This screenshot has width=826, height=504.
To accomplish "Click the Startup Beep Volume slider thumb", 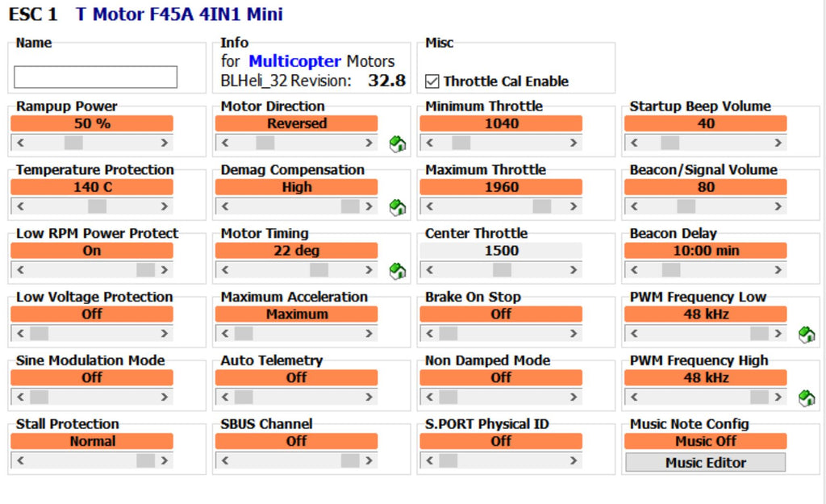I will coord(670,143).
